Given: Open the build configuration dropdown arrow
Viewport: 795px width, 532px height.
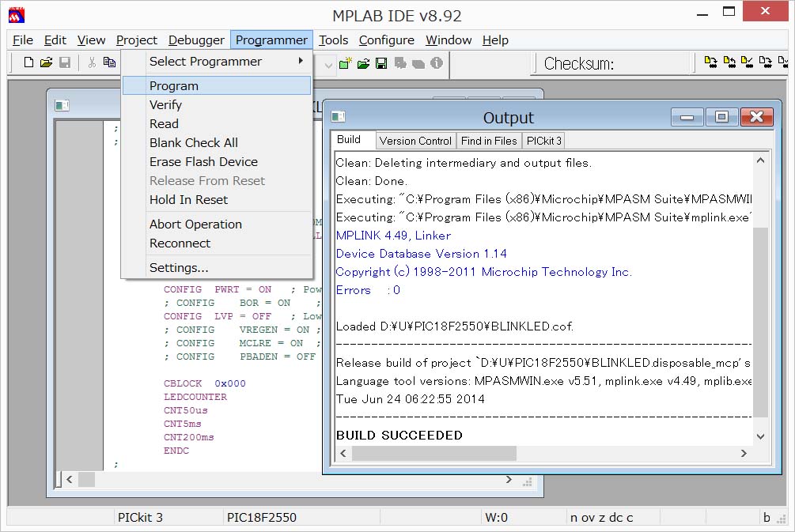Looking at the screenshot, I should (x=328, y=66).
